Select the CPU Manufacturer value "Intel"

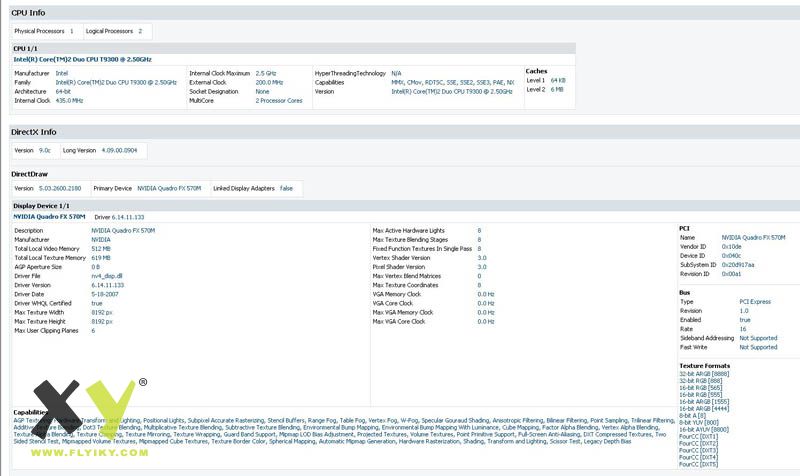pos(62,73)
